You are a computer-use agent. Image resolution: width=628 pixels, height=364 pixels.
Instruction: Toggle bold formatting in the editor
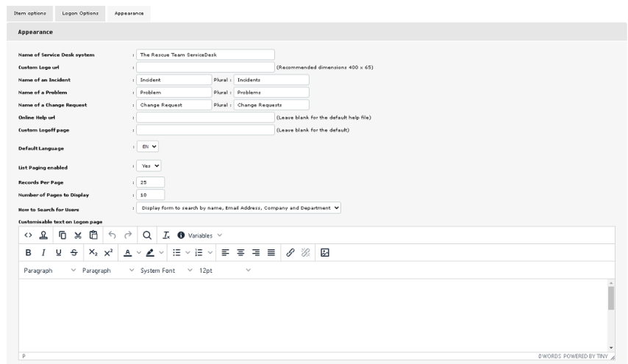(28, 253)
